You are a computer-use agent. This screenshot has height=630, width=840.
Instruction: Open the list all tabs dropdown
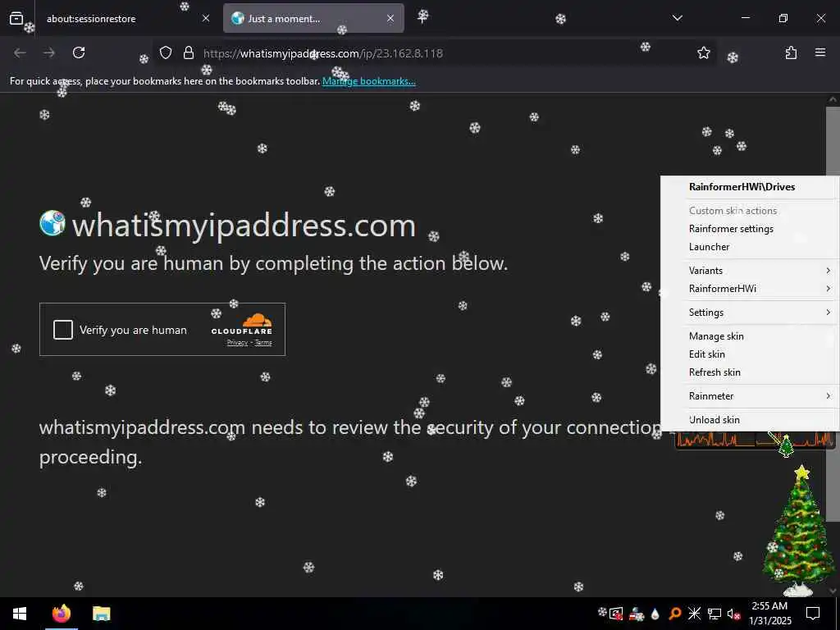coord(677,18)
